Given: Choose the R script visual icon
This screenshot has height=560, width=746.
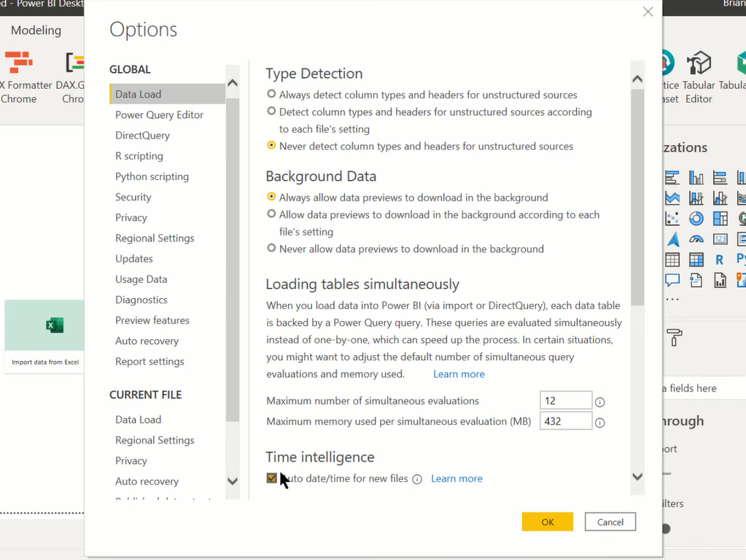Looking at the screenshot, I should pos(719,260).
